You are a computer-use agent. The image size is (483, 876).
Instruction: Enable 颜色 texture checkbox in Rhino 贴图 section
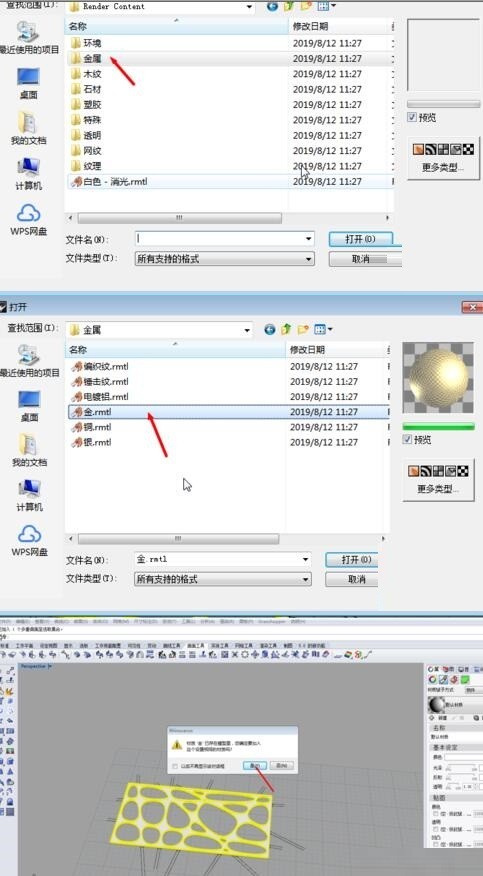pos(436,814)
